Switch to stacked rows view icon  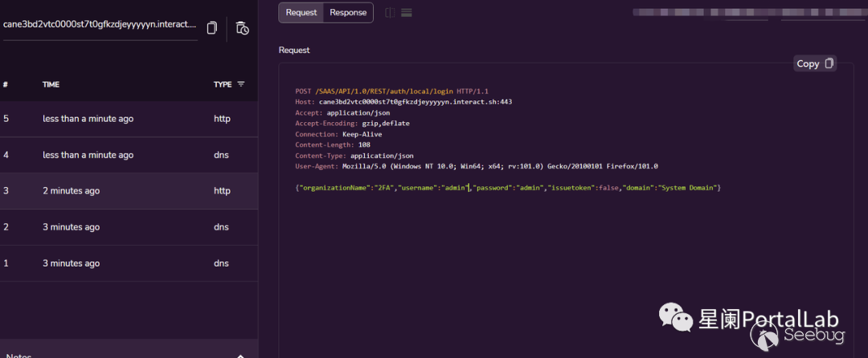(x=407, y=13)
